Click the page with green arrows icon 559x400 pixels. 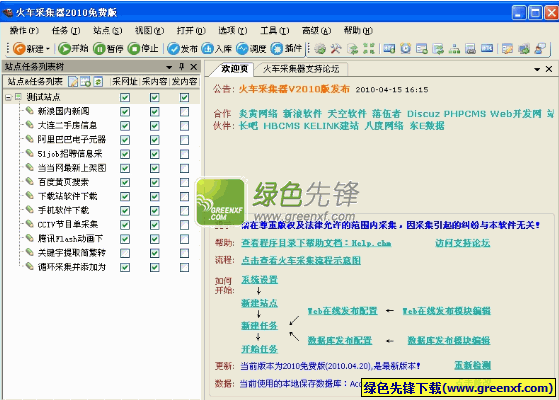pos(353,48)
